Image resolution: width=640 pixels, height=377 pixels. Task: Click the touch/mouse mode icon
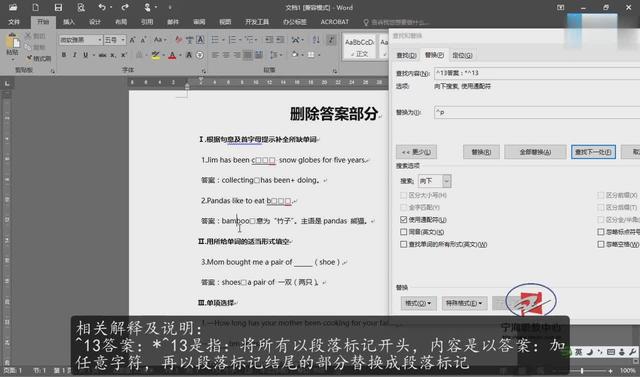[x=147, y=7]
